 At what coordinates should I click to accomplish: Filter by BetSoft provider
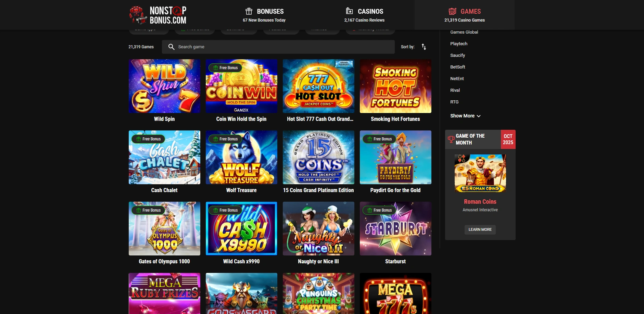pyautogui.click(x=458, y=67)
